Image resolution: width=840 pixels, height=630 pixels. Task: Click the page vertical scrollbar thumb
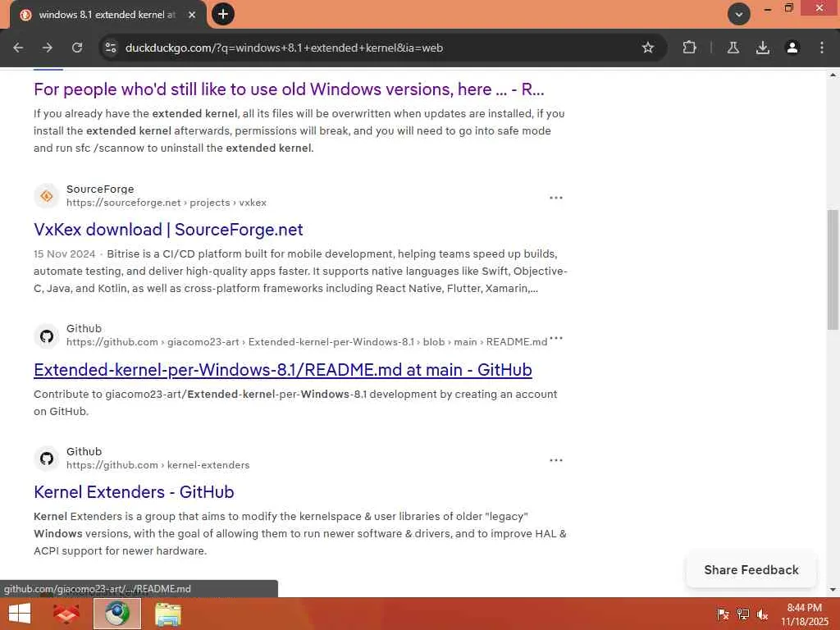click(833, 269)
